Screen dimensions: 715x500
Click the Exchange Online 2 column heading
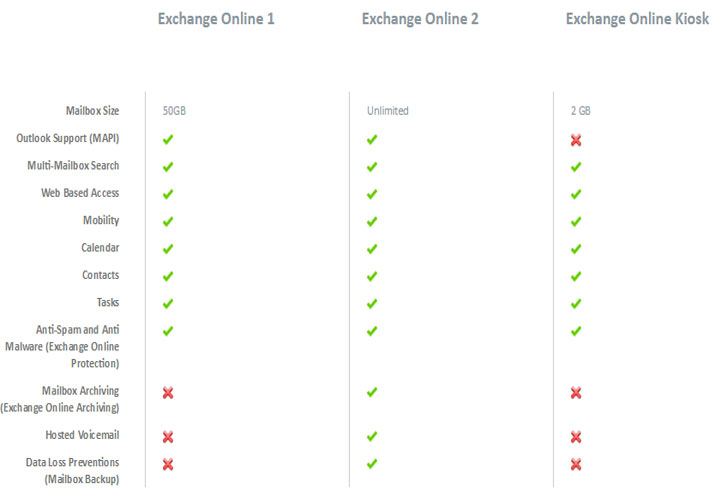coord(420,19)
